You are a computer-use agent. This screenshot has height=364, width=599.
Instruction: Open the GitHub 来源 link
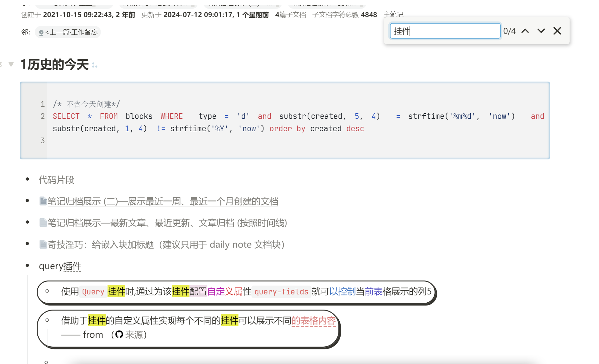coord(134,335)
